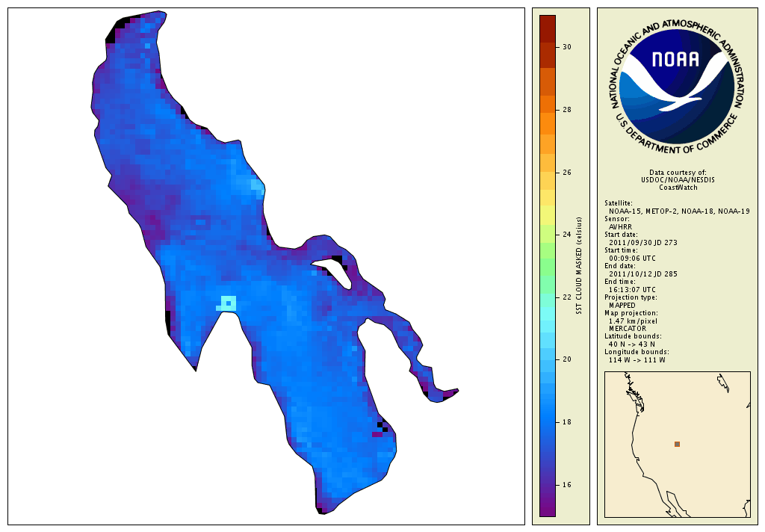Click the latitude bounds '40 N -> 43 N'
This screenshot has height=532, width=765.
pyautogui.click(x=631, y=344)
